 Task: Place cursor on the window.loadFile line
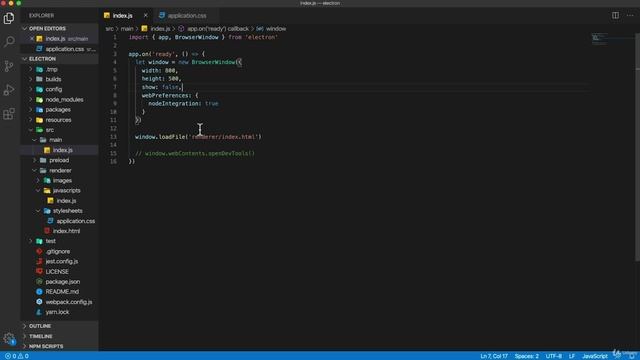pos(198,137)
